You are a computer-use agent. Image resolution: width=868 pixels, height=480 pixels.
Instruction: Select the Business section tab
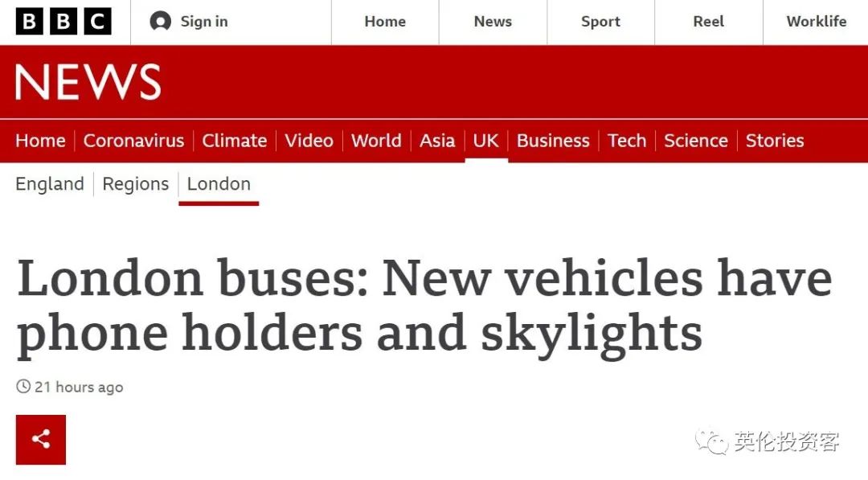pos(553,141)
